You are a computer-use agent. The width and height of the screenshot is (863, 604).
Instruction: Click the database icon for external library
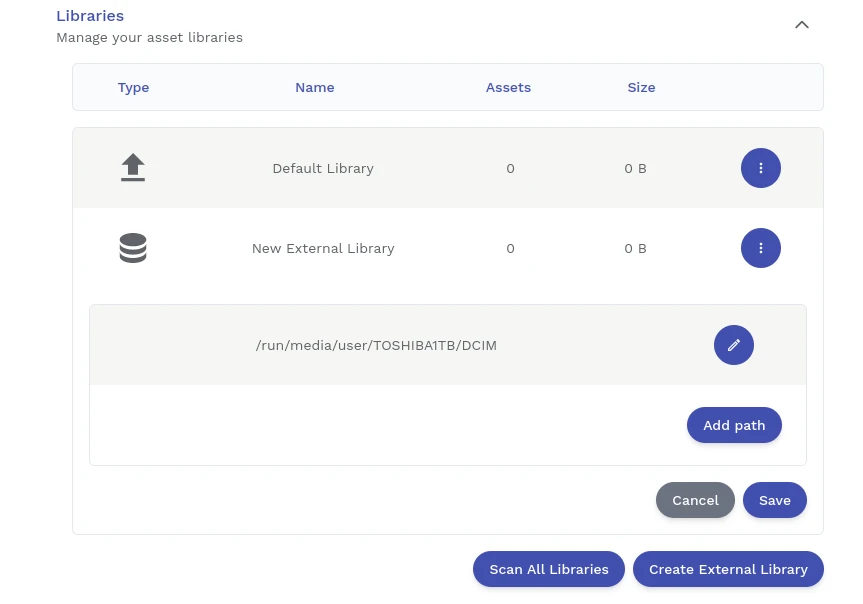click(133, 248)
